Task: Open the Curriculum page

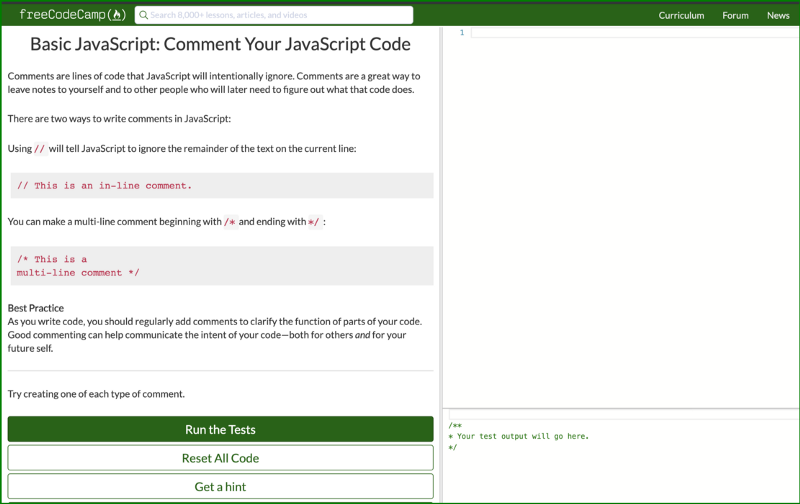Action: pyautogui.click(x=681, y=15)
